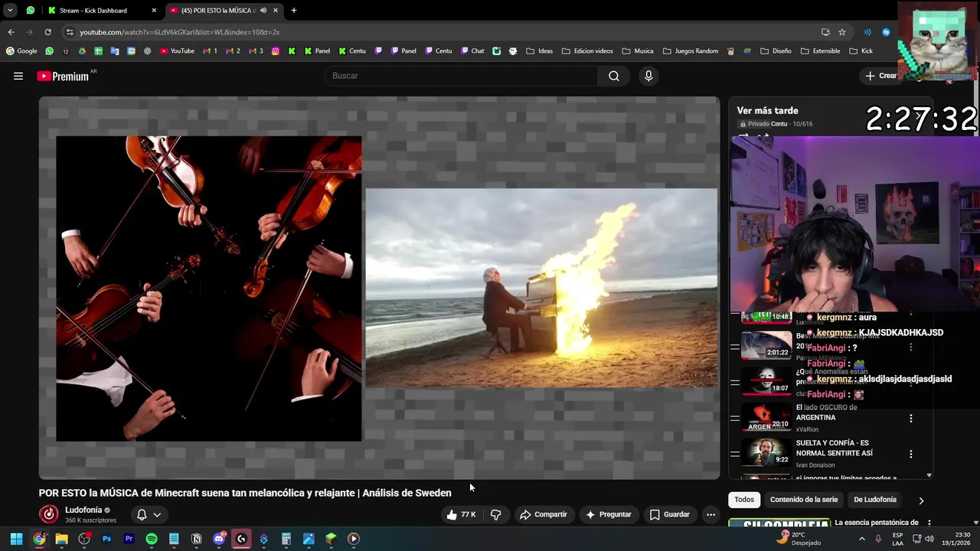Activate voice search microphone
This screenshot has height=551, width=980.
648,76
